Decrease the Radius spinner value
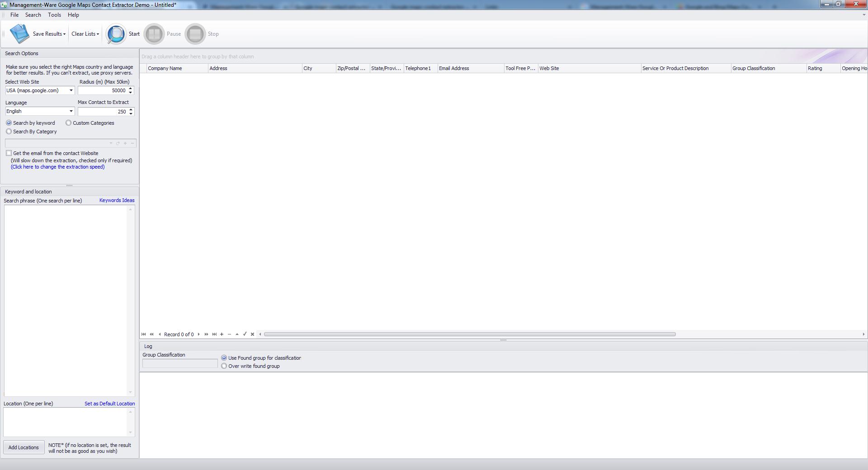 tap(131, 93)
